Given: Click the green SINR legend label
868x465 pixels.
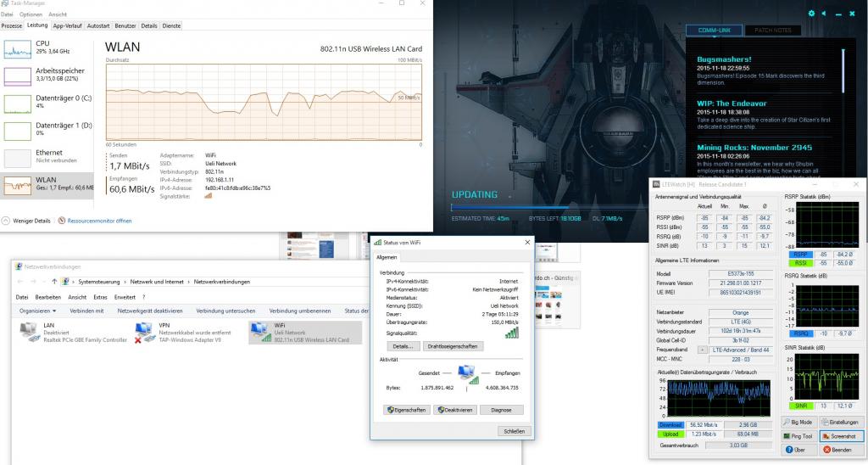Looking at the screenshot, I should 800,406.
